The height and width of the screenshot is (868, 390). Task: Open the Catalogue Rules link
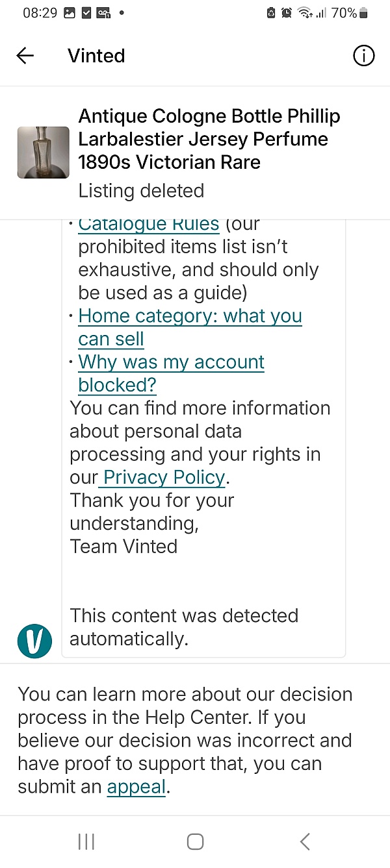pos(148,224)
